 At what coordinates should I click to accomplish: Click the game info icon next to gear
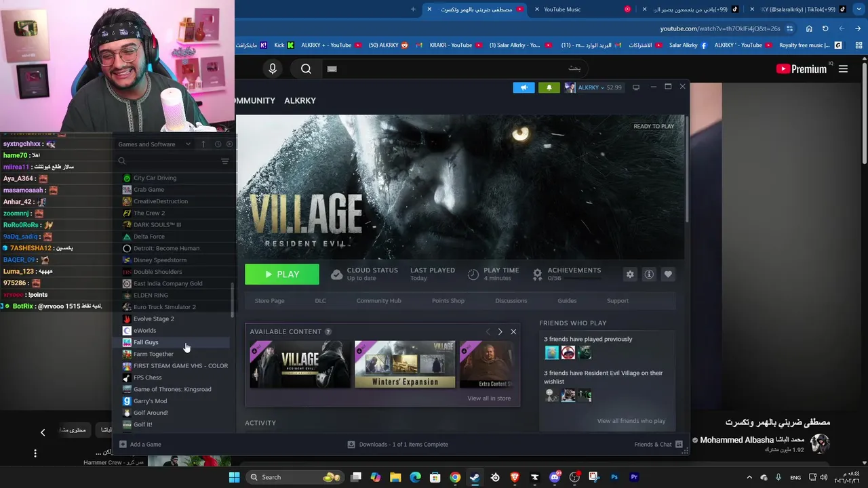click(649, 274)
